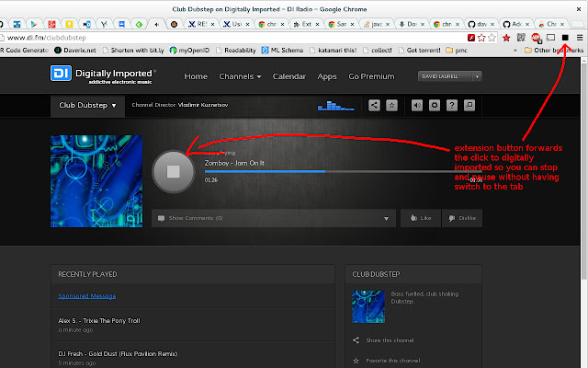Click the www.di.fm address bar
588x368 pixels.
(232, 38)
